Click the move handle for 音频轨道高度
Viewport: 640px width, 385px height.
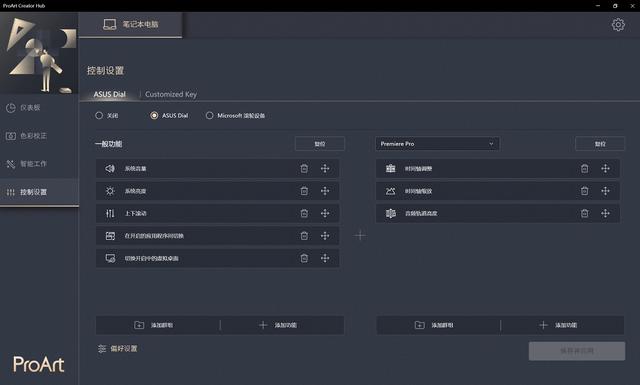click(605, 213)
